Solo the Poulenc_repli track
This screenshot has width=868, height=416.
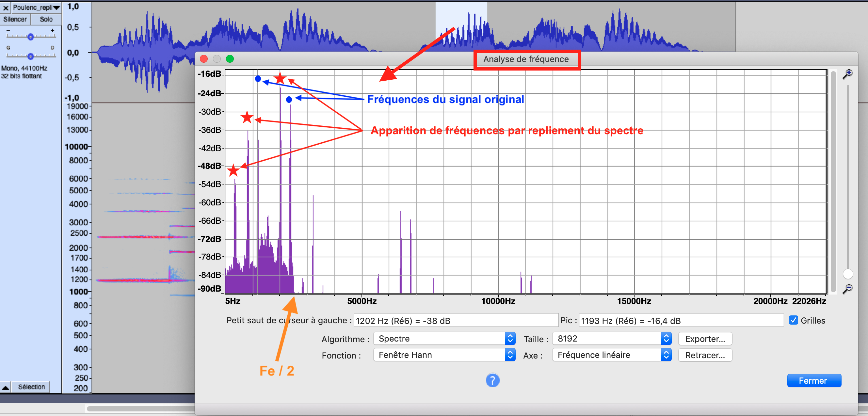tap(46, 19)
